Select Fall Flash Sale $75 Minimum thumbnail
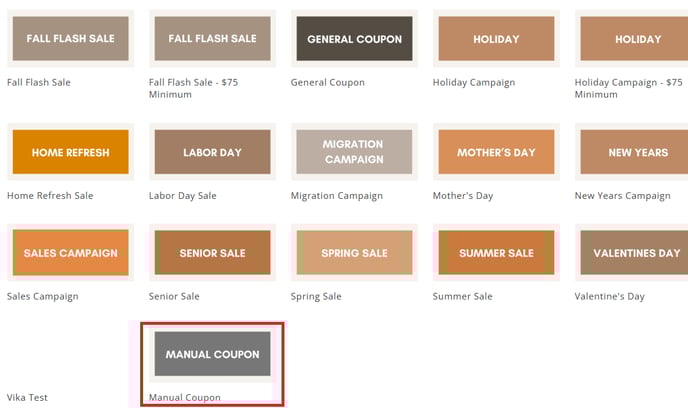 tap(212, 39)
